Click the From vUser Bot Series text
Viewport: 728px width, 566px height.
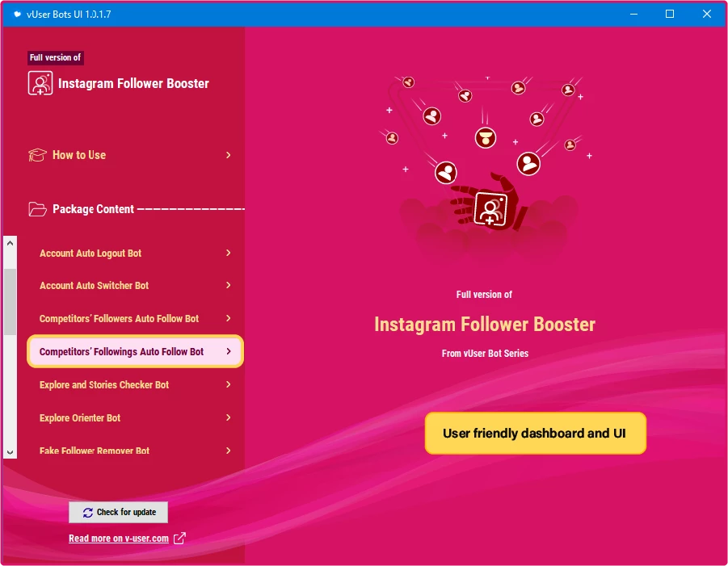tap(485, 354)
